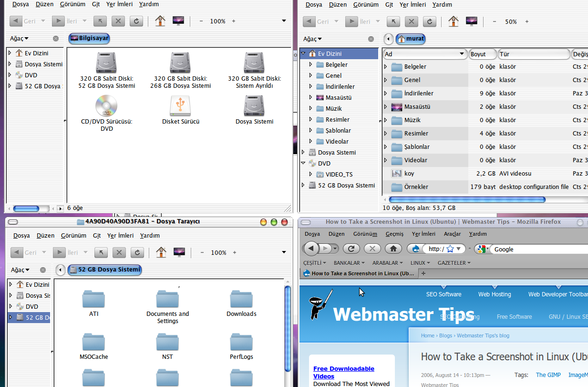The width and height of the screenshot is (588, 387).
Task: Open the 268 GB Dosya Sistemi drive icon
Action: click(180, 63)
